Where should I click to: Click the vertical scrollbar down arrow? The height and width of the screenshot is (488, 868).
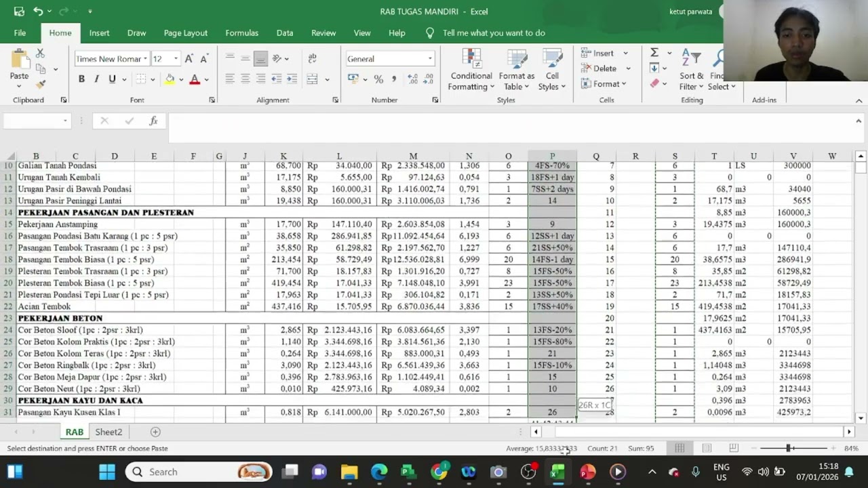(861, 418)
